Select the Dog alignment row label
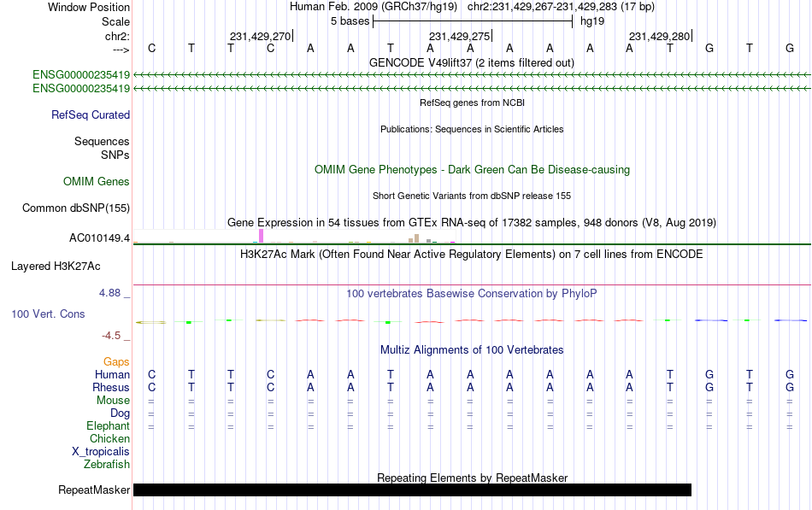Viewport: 812px width, 510px height. point(121,413)
